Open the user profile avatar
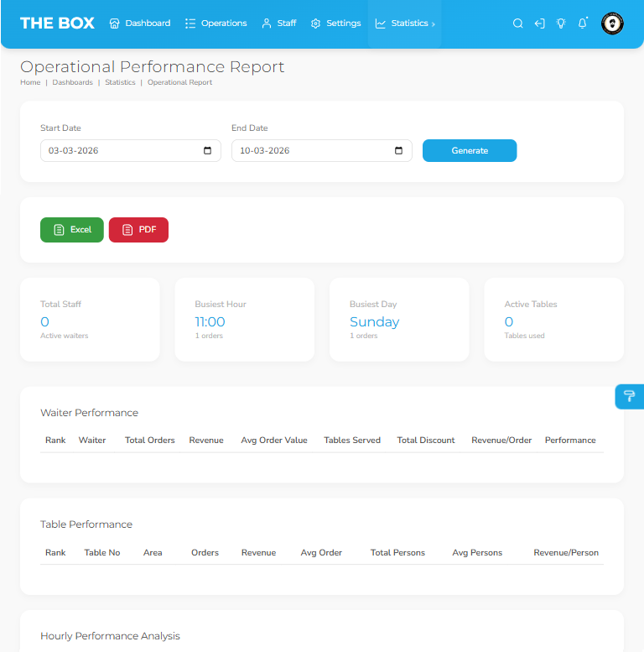The image size is (644, 652). point(612,23)
